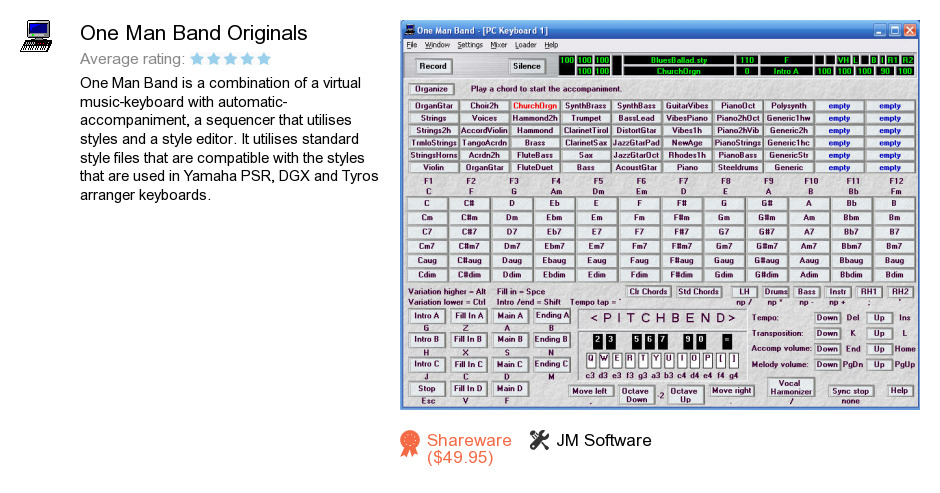Switch to Main C variation
The height and width of the screenshot is (493, 940).
pyautogui.click(x=510, y=364)
